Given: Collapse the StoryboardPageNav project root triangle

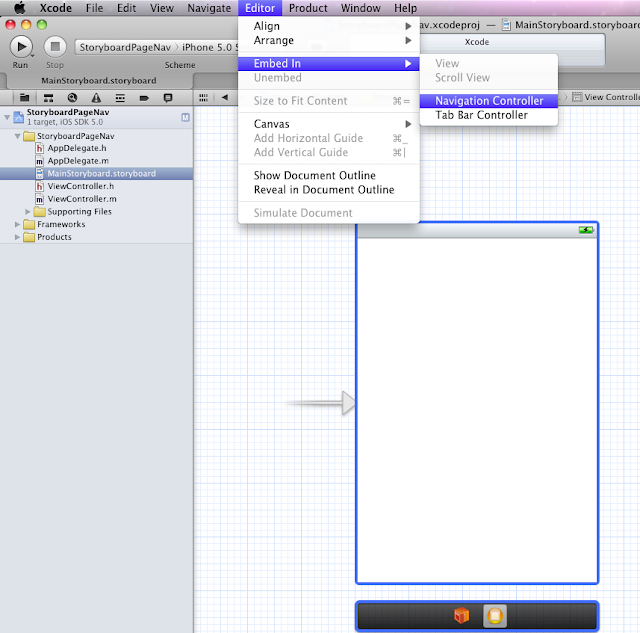Looking at the screenshot, I should click(x=7, y=117).
